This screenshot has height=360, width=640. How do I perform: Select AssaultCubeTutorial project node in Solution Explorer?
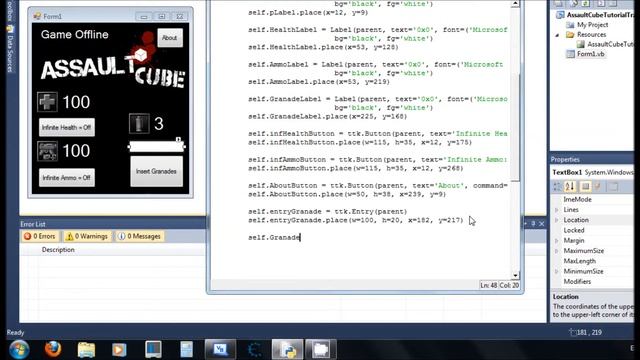click(596, 15)
